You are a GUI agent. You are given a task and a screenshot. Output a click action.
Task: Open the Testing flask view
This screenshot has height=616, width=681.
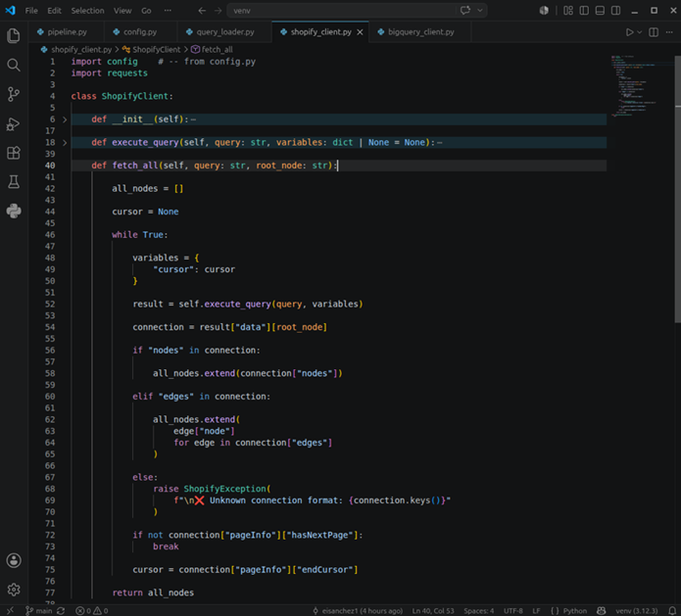point(14,182)
